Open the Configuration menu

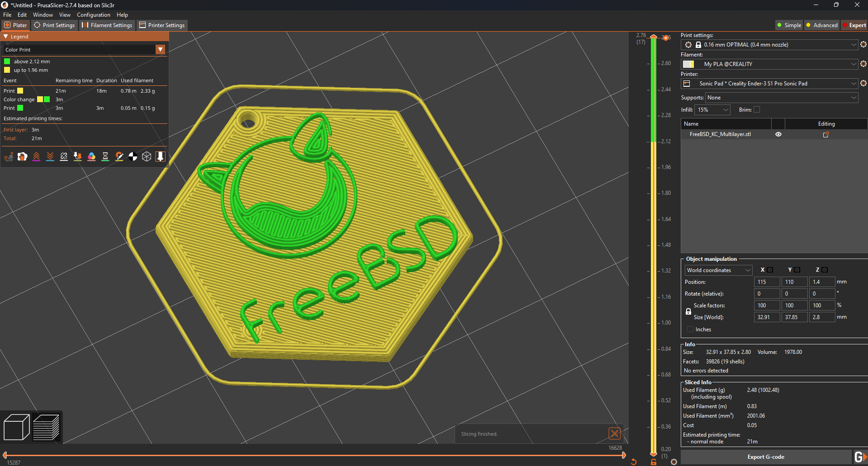coord(94,15)
